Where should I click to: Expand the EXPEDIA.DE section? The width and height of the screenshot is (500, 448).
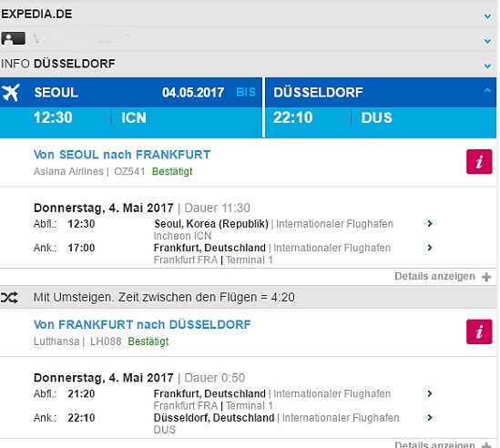[x=487, y=16]
